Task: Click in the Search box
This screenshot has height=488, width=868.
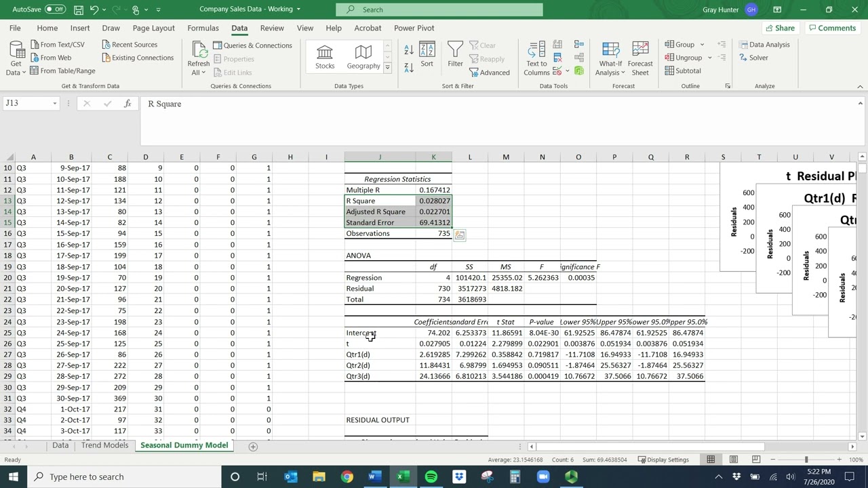Action: coord(439,9)
